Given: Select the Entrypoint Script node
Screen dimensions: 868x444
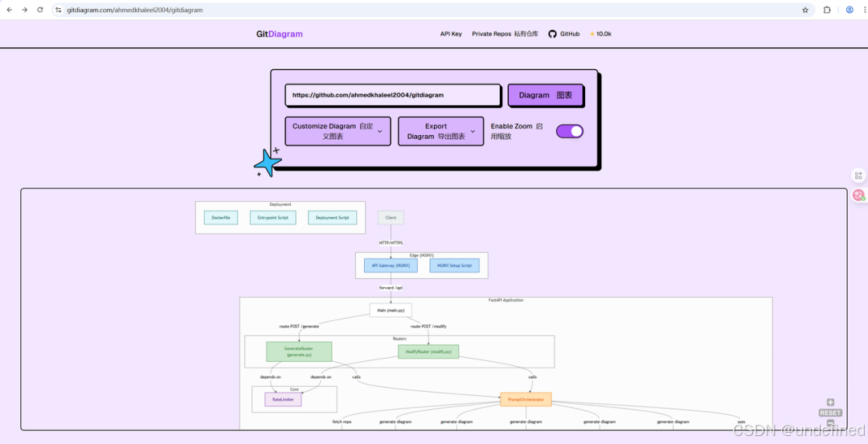Looking at the screenshot, I should click(x=273, y=218).
